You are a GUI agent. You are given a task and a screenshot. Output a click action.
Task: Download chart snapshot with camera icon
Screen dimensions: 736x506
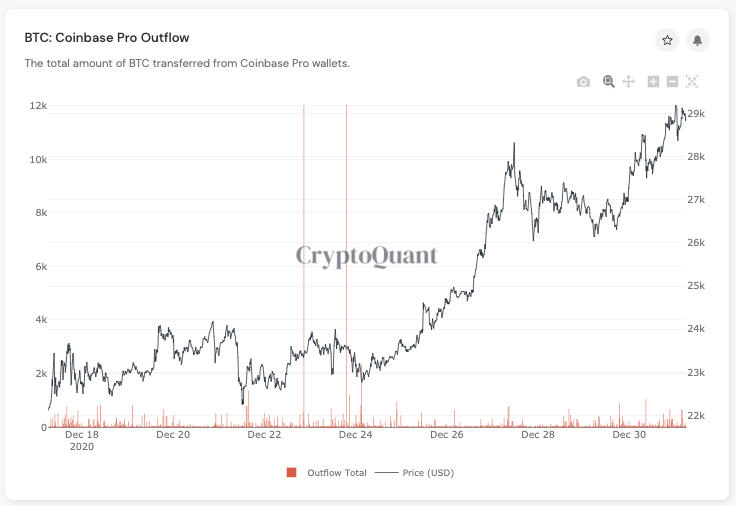pyautogui.click(x=584, y=82)
